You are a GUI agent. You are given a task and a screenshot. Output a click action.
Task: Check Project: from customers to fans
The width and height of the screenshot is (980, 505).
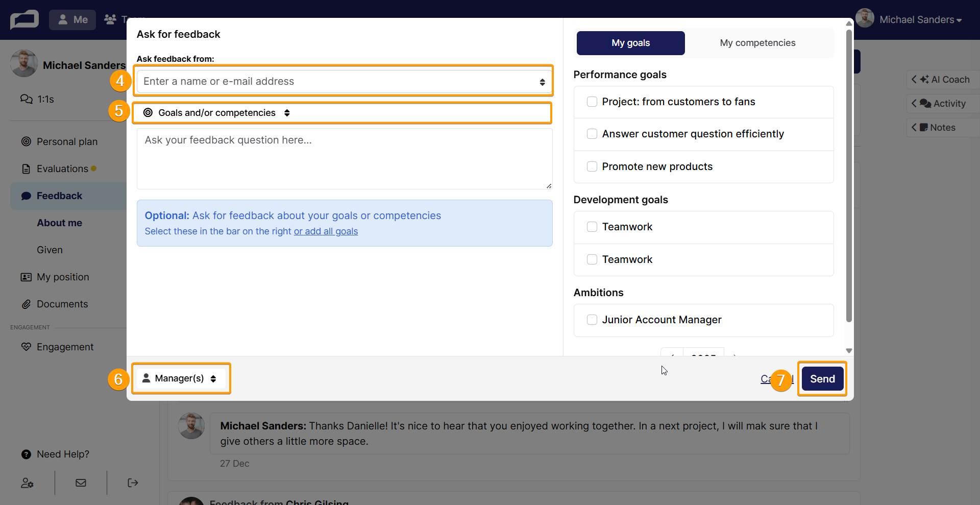pos(592,102)
